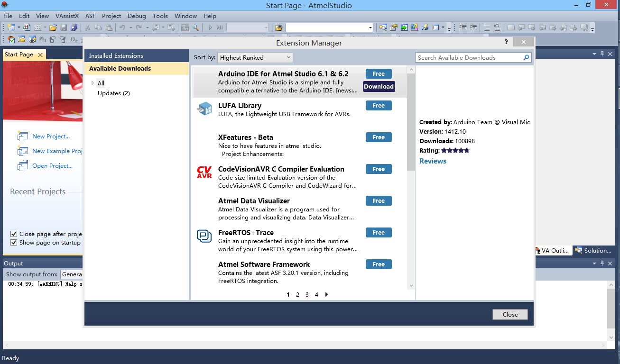Click the Start Debugging play icon

(210, 27)
